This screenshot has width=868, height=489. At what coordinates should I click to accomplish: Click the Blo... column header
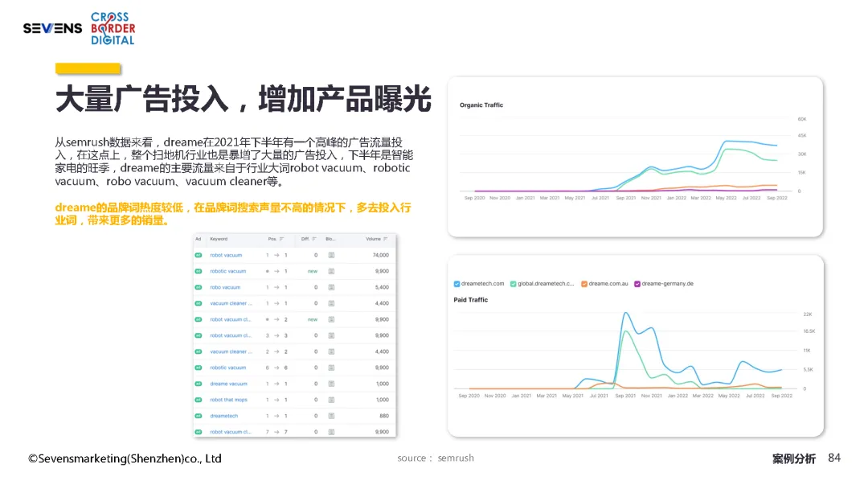(x=330, y=239)
